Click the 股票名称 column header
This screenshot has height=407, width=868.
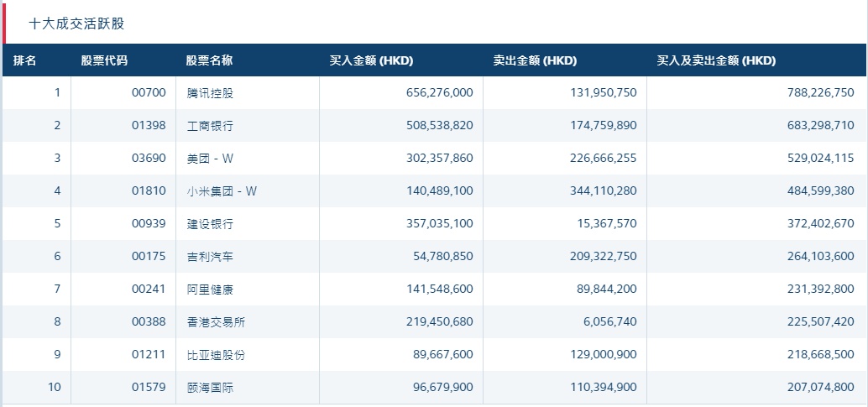[x=209, y=60]
